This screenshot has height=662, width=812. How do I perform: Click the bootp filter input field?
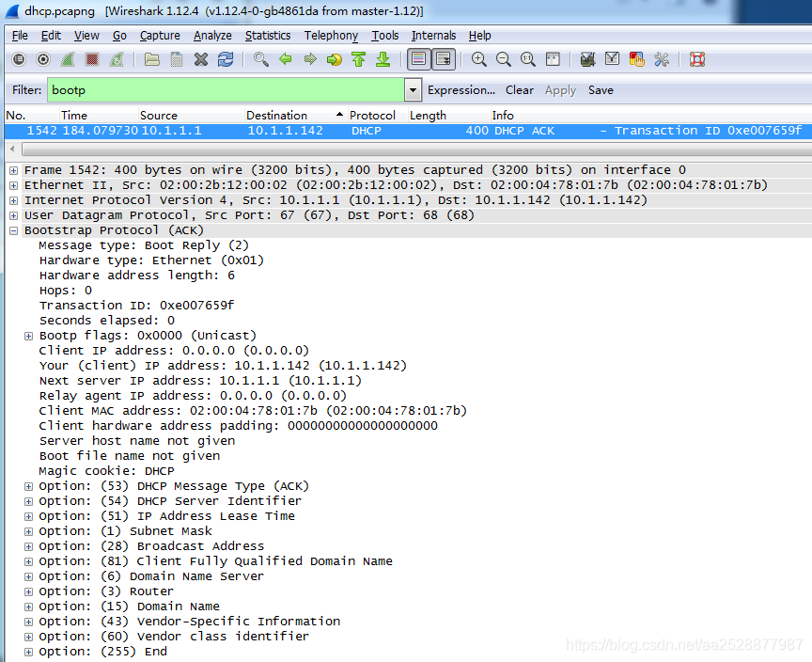click(x=226, y=90)
